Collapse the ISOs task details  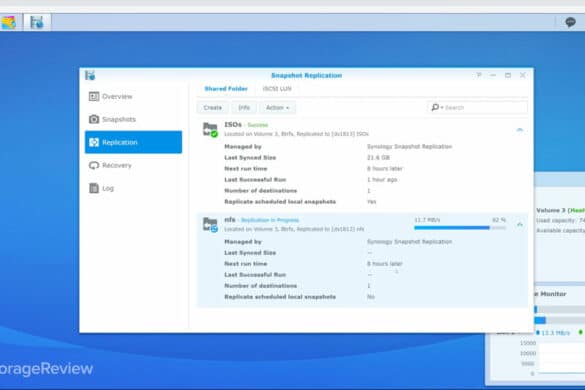tap(519, 130)
